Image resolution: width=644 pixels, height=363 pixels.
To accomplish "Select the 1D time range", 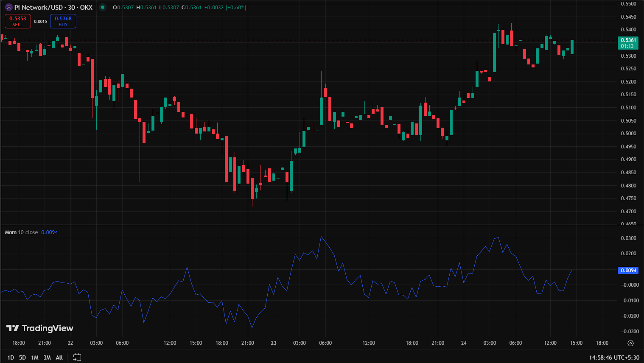I will 11,357.
